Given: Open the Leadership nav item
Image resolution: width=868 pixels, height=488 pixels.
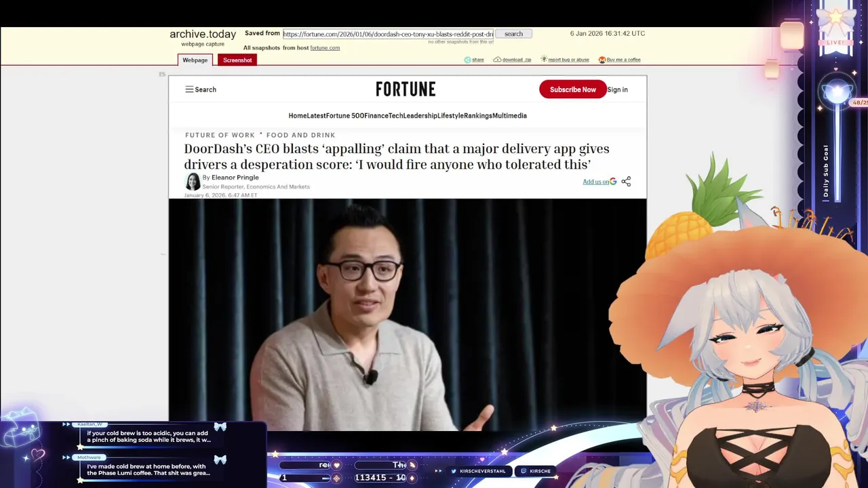Looking at the screenshot, I should click(x=420, y=116).
